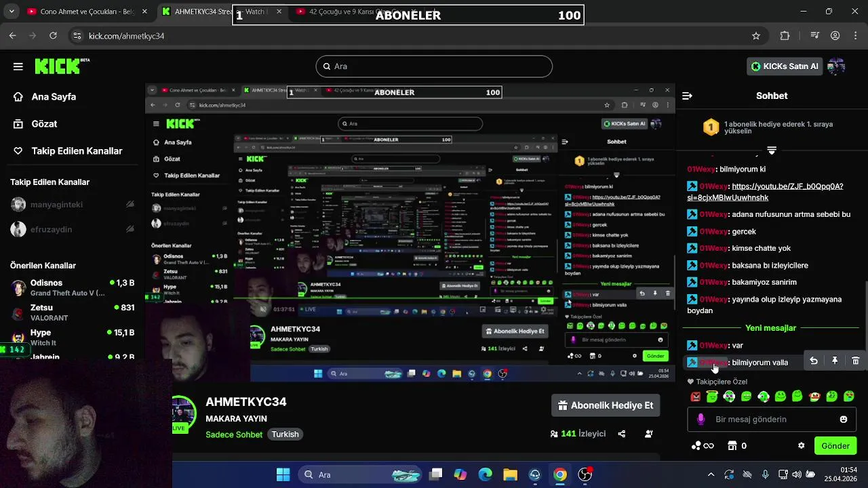Click the Abonelik Hediye Et button
Screen dimensions: 868x488
pyautogui.click(x=606, y=405)
